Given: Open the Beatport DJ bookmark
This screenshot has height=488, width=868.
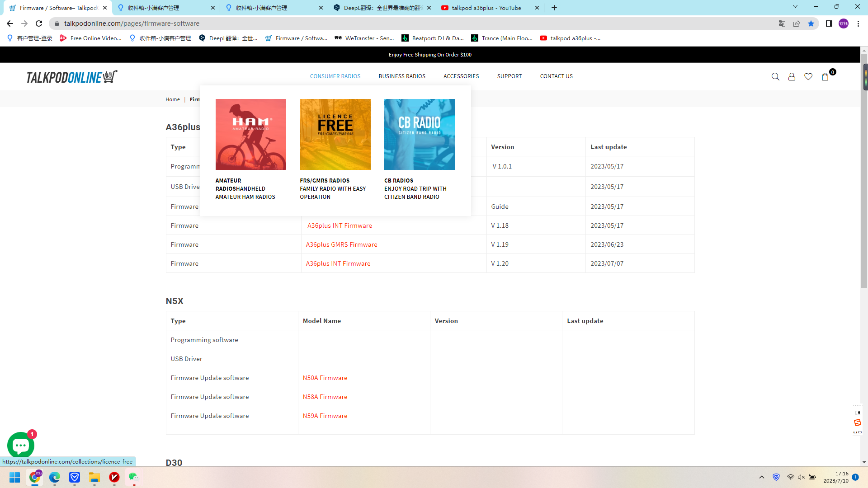Looking at the screenshot, I should click(x=433, y=38).
